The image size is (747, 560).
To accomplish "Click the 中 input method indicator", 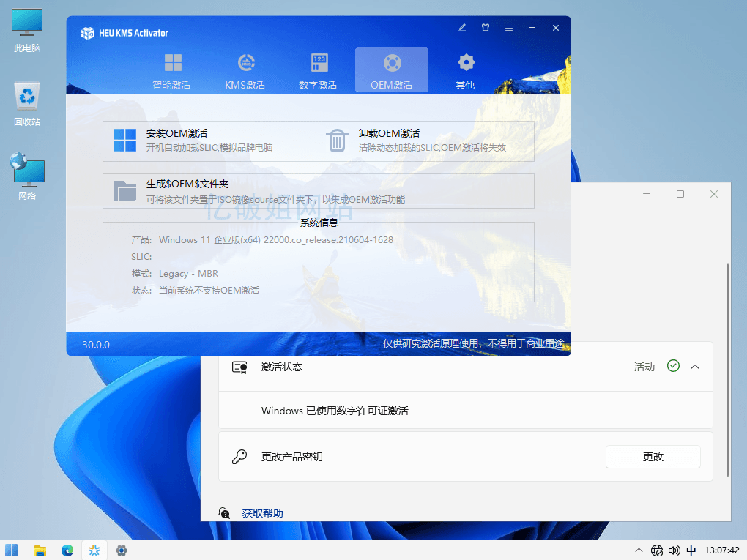I will [691, 550].
